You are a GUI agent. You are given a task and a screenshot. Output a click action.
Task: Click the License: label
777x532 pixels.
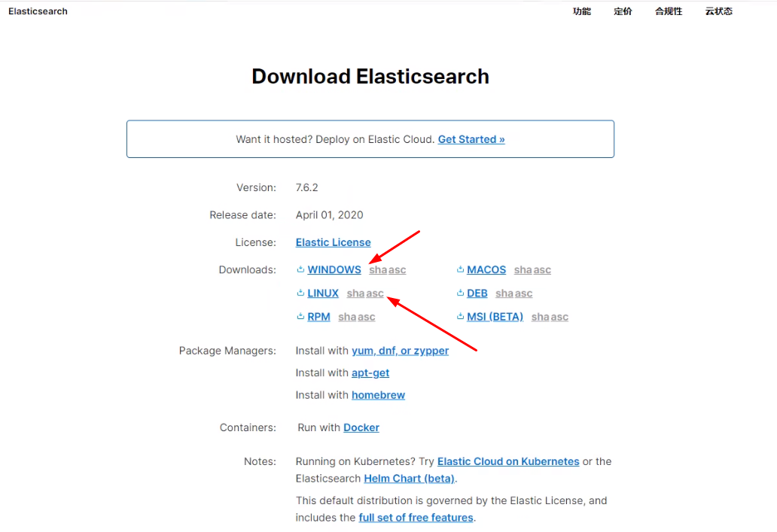(256, 242)
